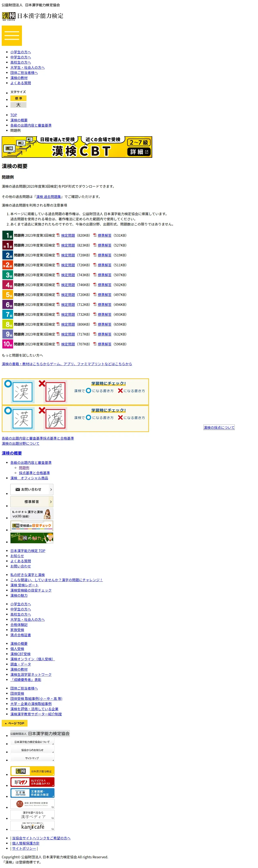Screen dimensions: 258x868
Task: Open the yellow hamburger menu
Action: (12, 35)
